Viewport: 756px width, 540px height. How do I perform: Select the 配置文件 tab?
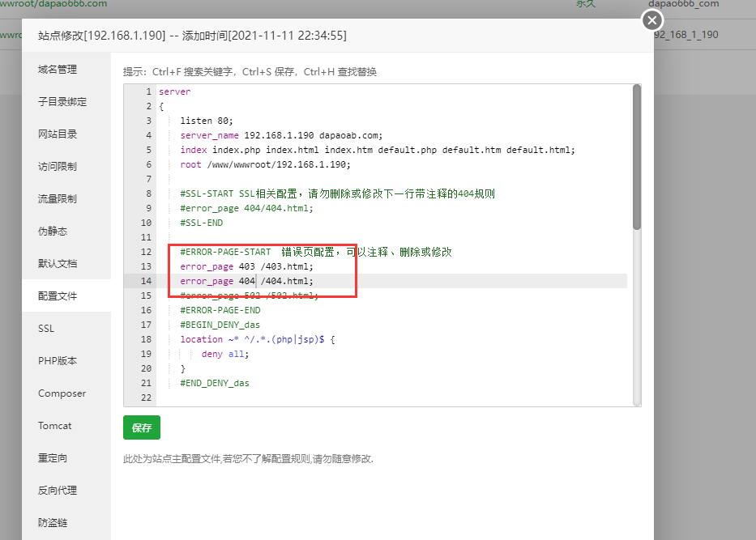point(58,296)
